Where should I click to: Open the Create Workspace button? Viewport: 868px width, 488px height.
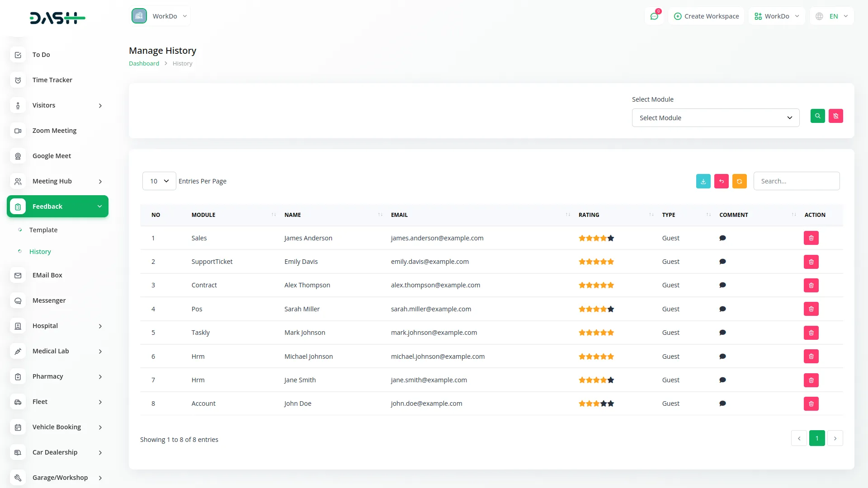[x=706, y=16]
